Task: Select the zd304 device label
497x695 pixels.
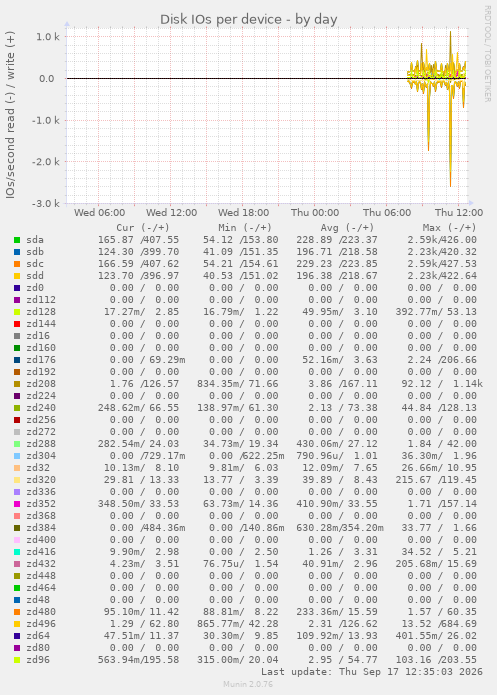Action: pos(41,456)
